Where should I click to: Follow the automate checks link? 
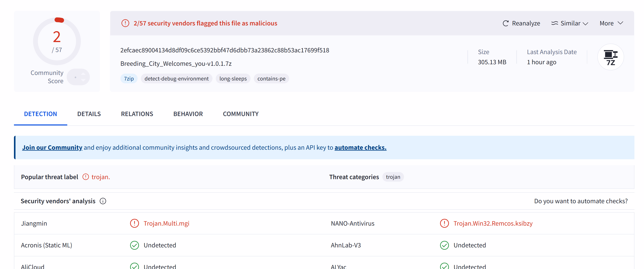(360, 147)
